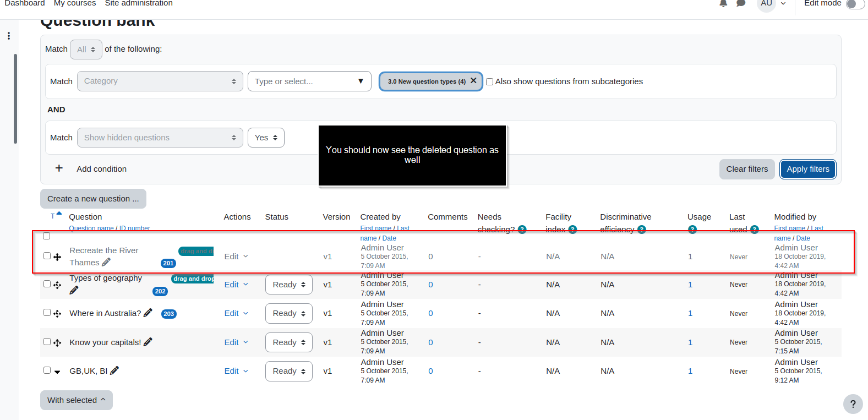868x420 pixels.
Task: Open Ready status dropdown for Where in Australia?
Action: [x=289, y=313]
